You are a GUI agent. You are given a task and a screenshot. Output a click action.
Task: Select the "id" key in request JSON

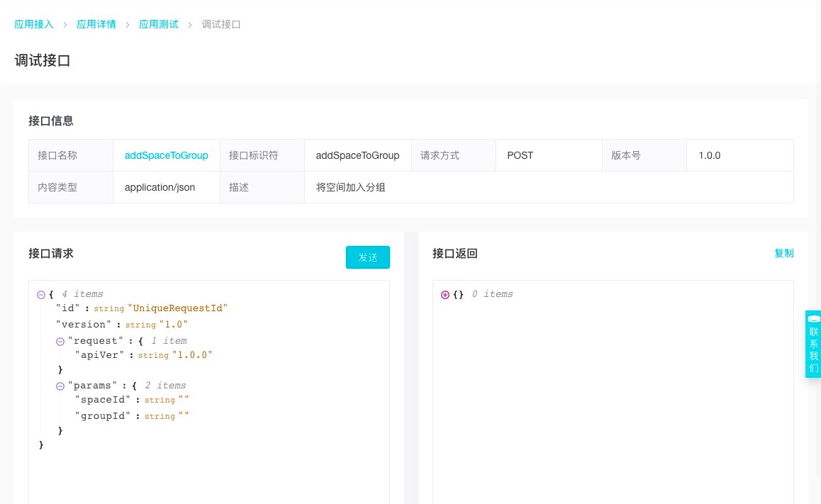[67, 308]
